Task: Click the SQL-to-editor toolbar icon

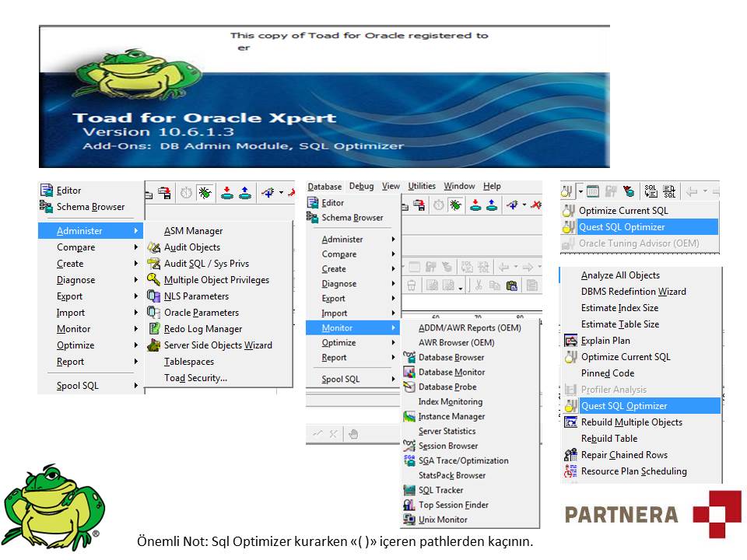Action: point(651,191)
